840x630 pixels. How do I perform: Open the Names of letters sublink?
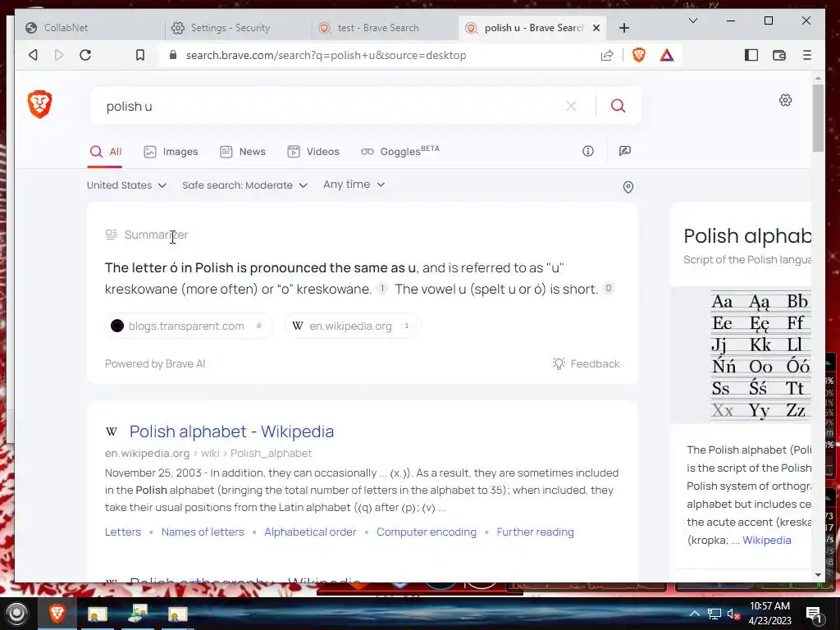(203, 532)
